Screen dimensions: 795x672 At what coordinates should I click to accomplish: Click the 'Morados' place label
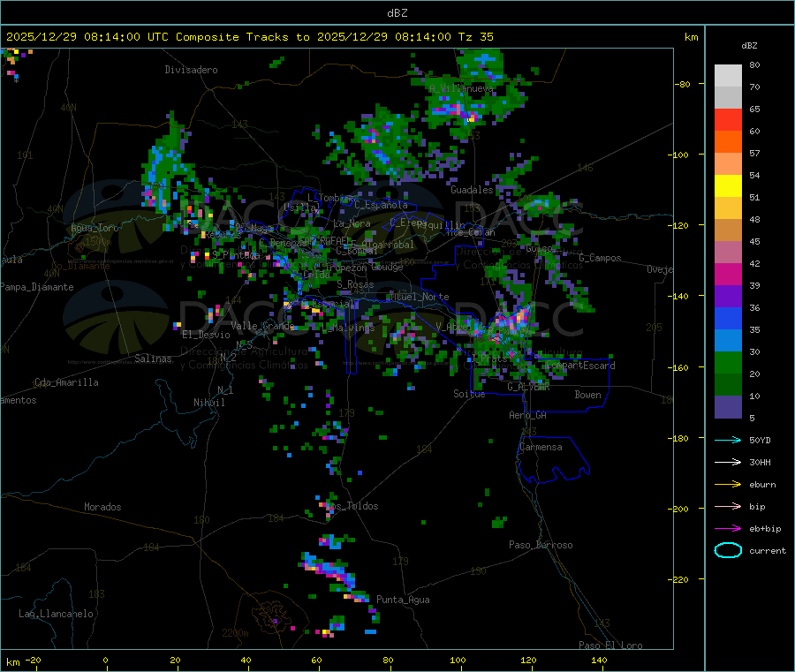pos(102,507)
